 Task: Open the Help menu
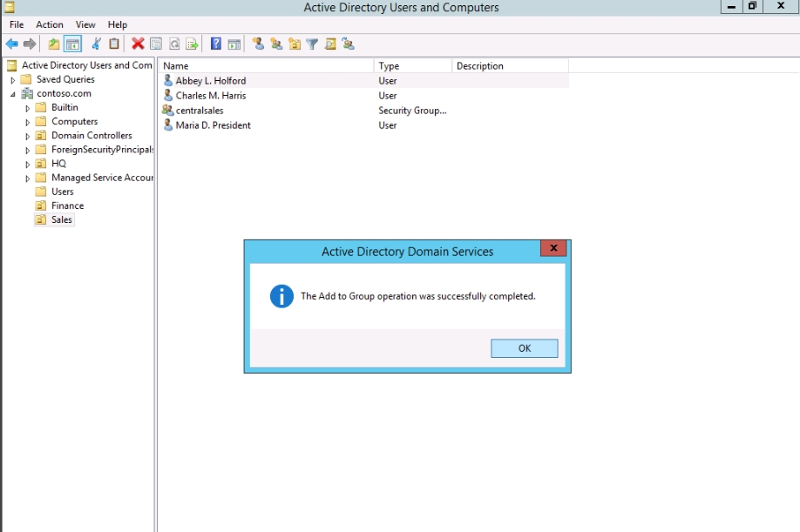click(x=118, y=24)
